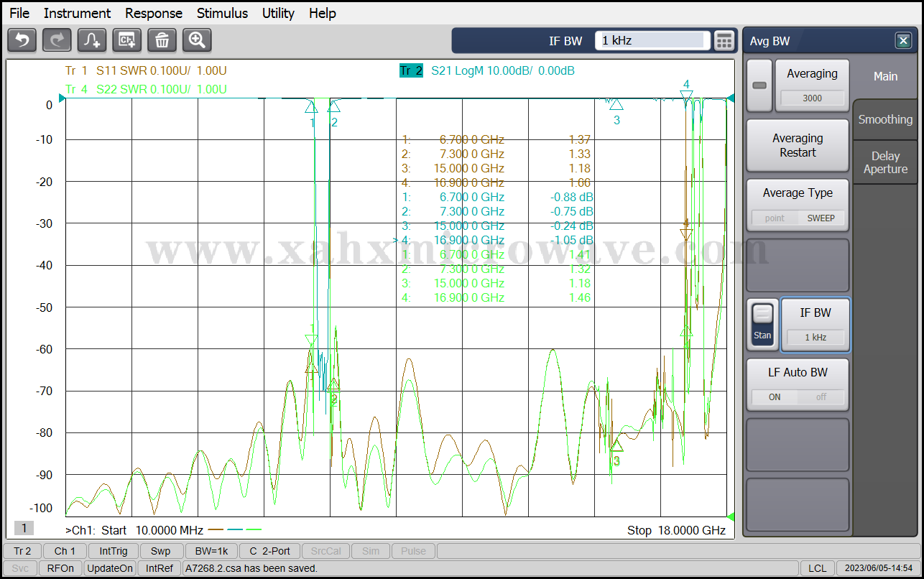This screenshot has height=579, width=924.
Task: Click the IntTrig status bar button
Action: click(114, 551)
